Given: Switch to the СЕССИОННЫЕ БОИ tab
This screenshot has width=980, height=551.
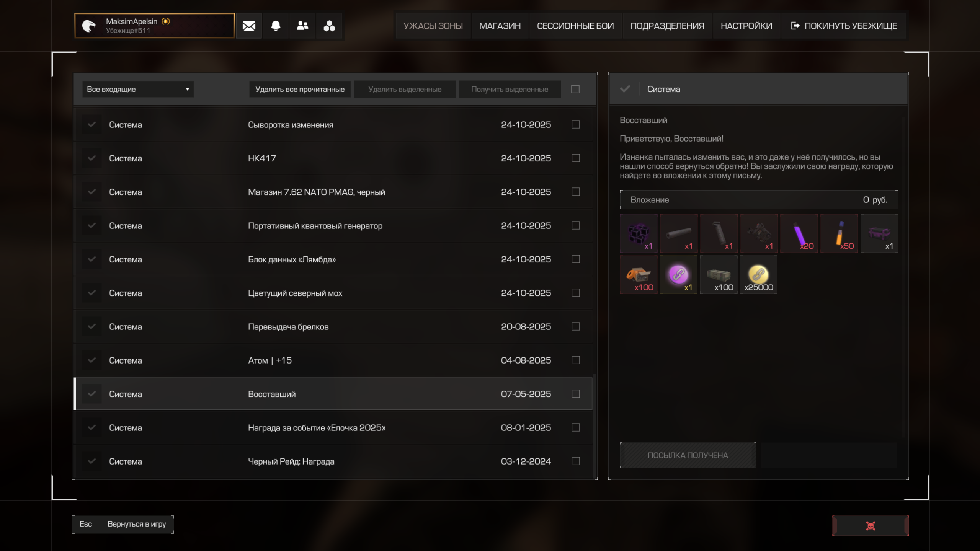Looking at the screenshot, I should 575,26.
